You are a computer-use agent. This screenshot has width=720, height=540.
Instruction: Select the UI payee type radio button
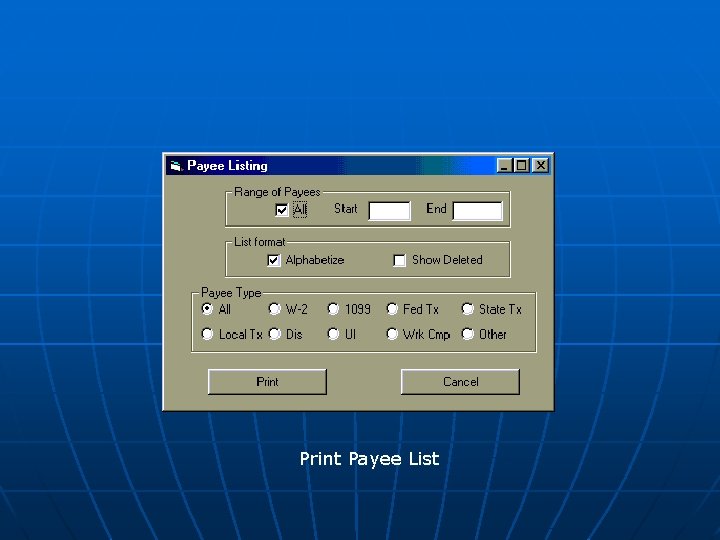pos(333,334)
